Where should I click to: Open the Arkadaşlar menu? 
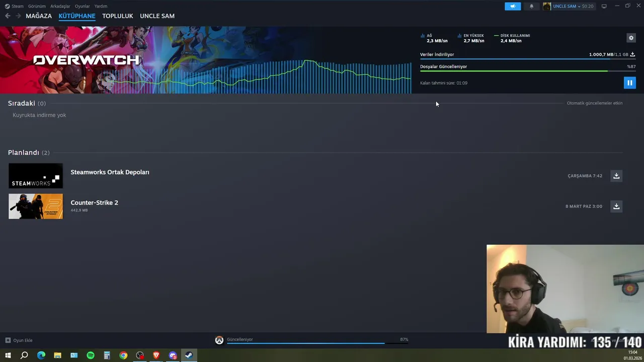[x=60, y=6]
